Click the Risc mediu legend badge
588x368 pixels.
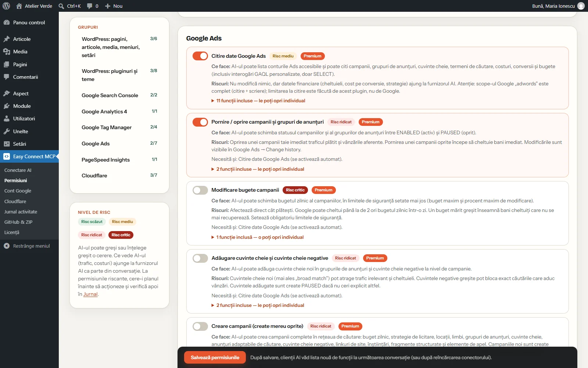click(x=122, y=222)
